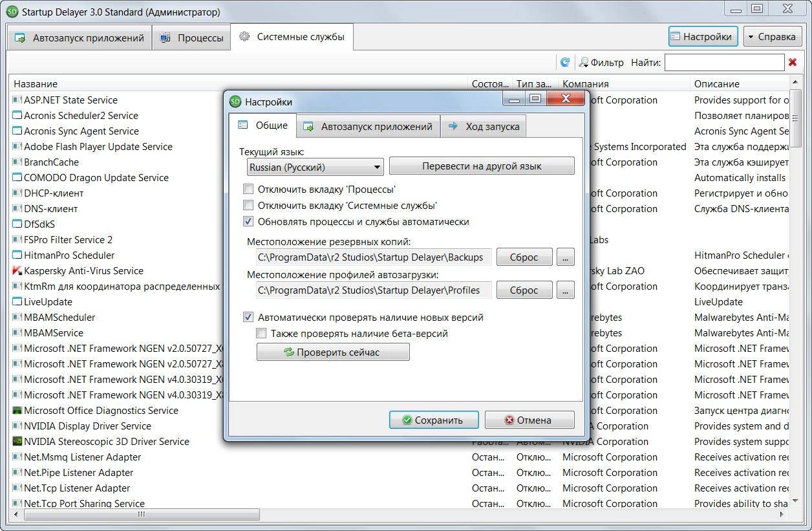Enable 'Также проверять наличие бета-версий' checkbox
This screenshot has width=812, height=531.
261,334
